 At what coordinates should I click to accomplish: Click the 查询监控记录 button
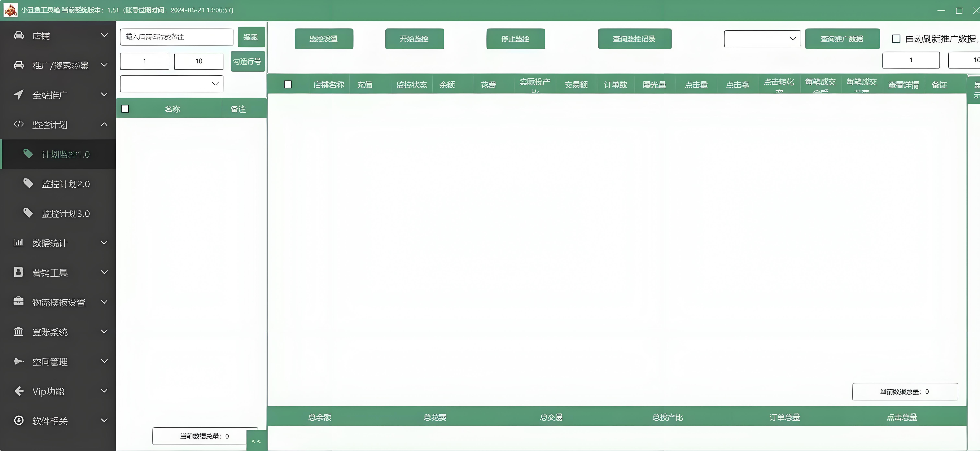pos(635,39)
